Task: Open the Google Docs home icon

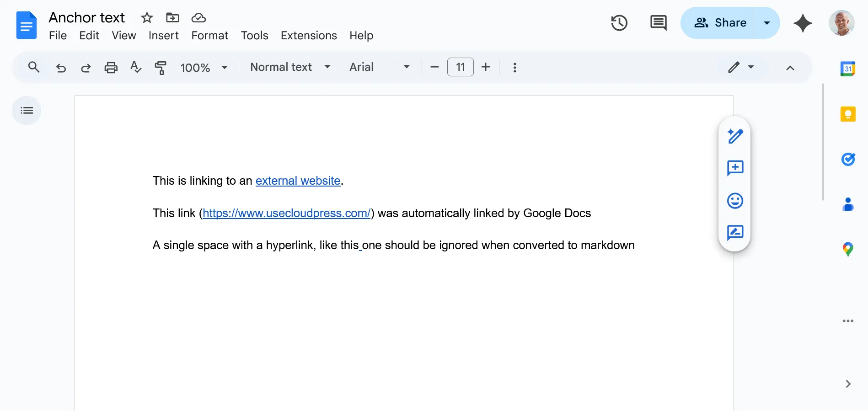Action: (x=26, y=25)
